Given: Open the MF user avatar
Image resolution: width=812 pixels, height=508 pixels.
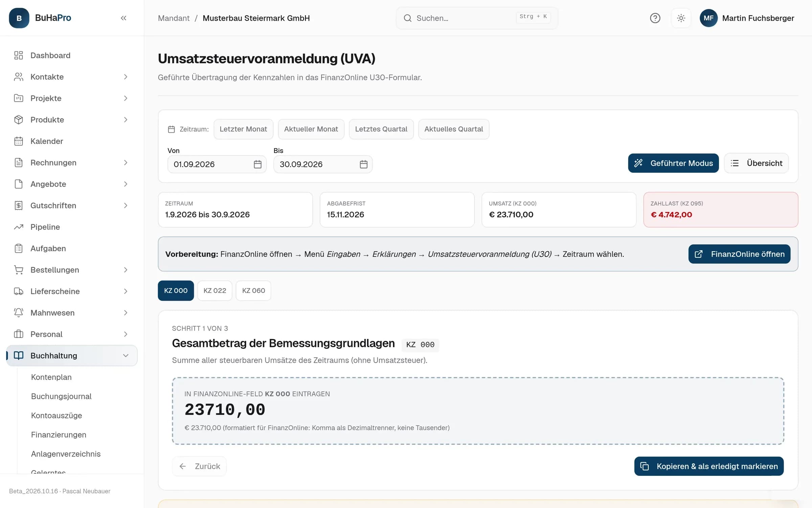Looking at the screenshot, I should point(708,18).
